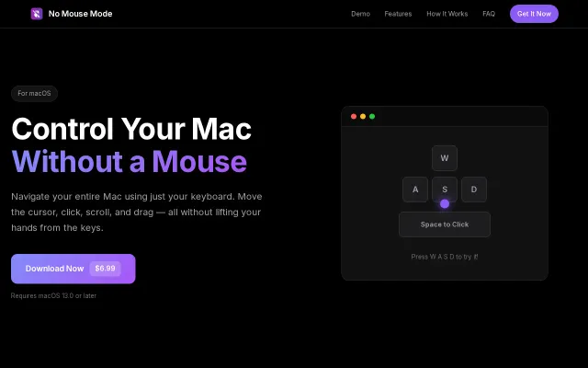The image size is (588, 368).
Task: Click the paragraph starting 'Navigate your entire Mac'
Action: [137, 213]
